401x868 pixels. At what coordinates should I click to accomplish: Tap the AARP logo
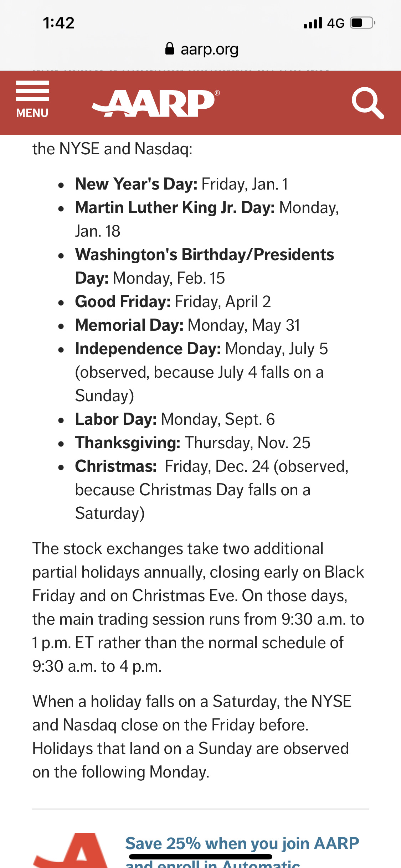click(156, 103)
